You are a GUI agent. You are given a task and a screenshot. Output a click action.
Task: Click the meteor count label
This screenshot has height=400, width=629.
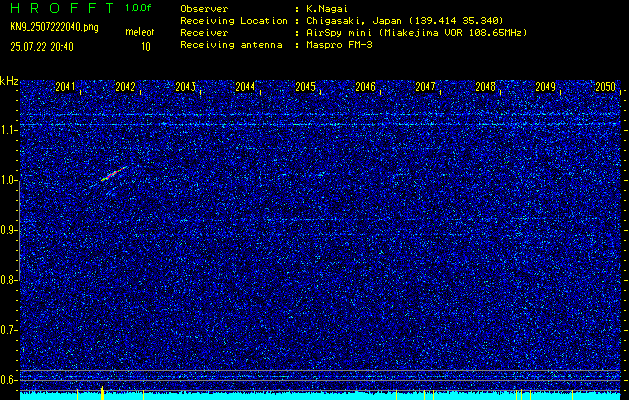(x=140, y=32)
